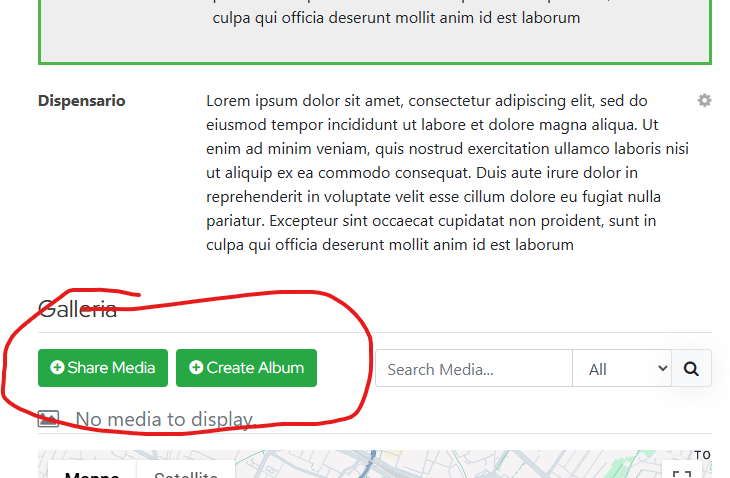Toggle fullscreen view on the map
730x478 pixels.
(682, 473)
